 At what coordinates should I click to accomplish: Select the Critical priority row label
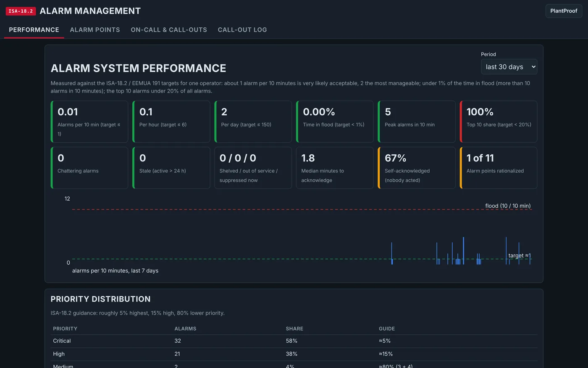pyautogui.click(x=62, y=341)
